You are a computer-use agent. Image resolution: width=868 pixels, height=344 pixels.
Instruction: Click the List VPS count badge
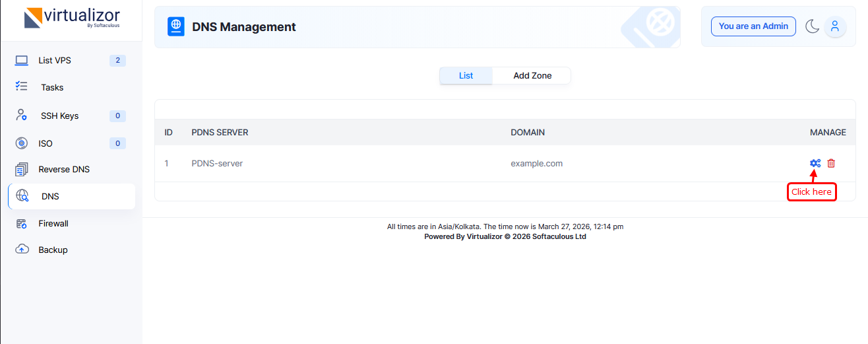click(117, 61)
